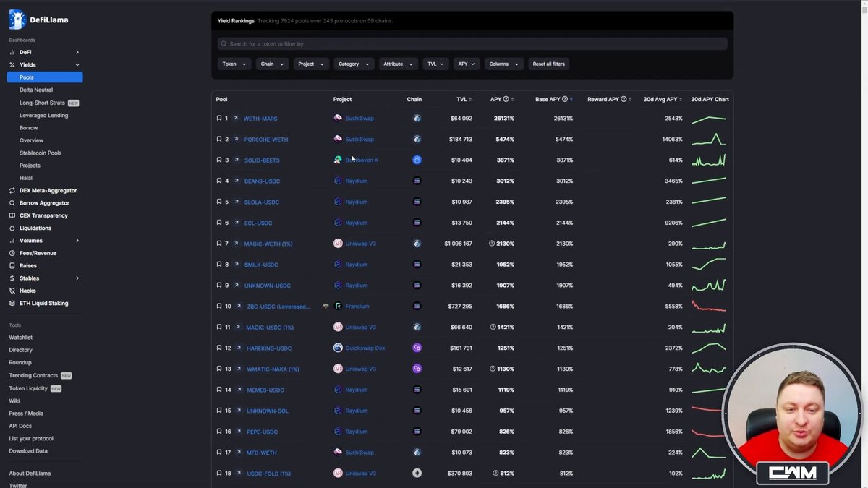This screenshot has width=868, height=488.
Task: Click Solana chain icon in BEANS-USDC row
Action: [417, 181]
